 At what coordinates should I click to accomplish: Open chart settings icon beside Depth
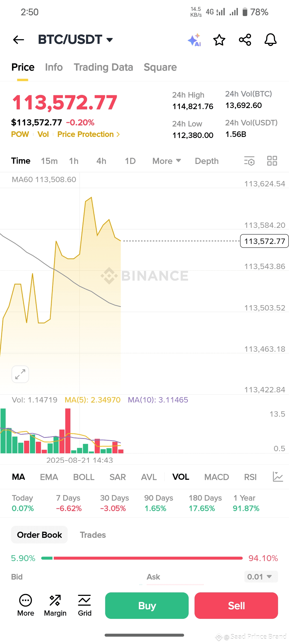pyautogui.click(x=249, y=161)
